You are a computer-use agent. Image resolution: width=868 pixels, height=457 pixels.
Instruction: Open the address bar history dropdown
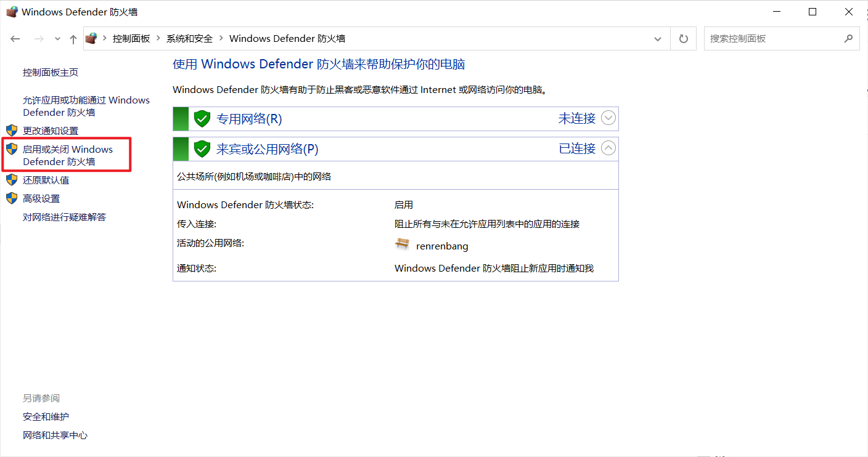pyautogui.click(x=657, y=38)
